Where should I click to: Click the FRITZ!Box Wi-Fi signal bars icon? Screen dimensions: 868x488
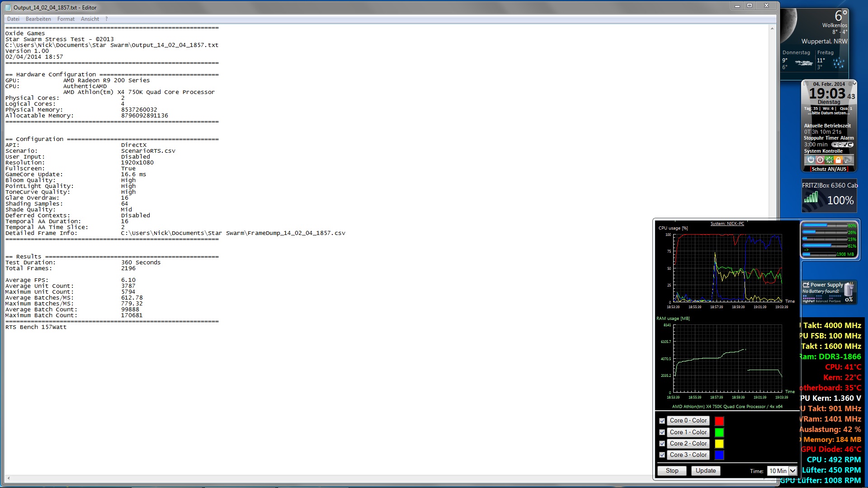coord(811,198)
